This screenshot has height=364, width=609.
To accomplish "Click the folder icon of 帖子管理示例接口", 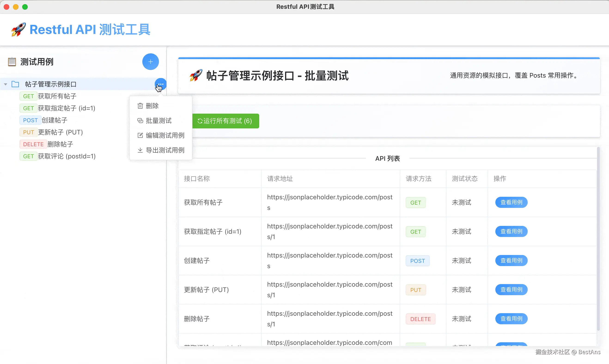I will click(15, 84).
